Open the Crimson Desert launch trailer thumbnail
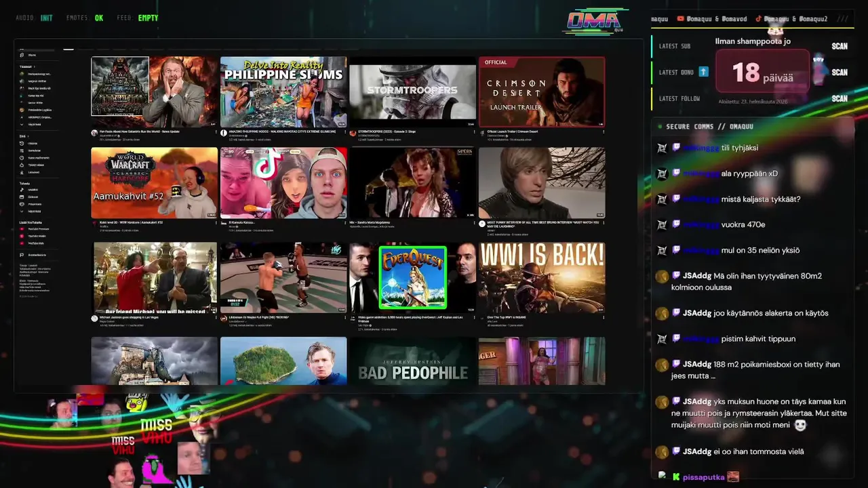 pyautogui.click(x=542, y=91)
